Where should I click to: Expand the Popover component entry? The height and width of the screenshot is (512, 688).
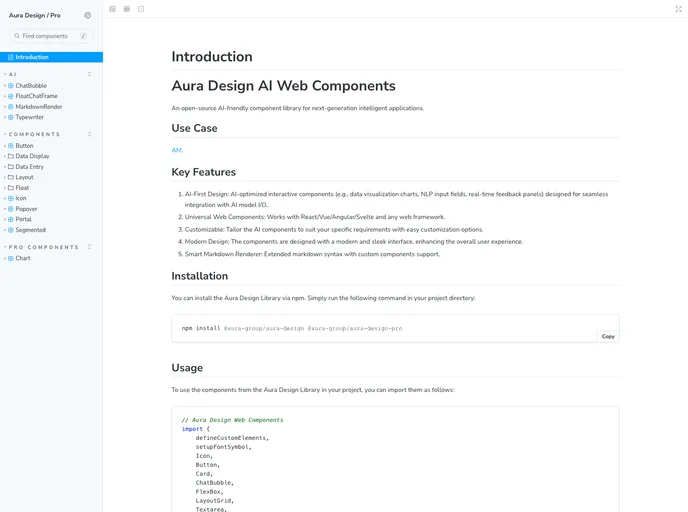26,209
